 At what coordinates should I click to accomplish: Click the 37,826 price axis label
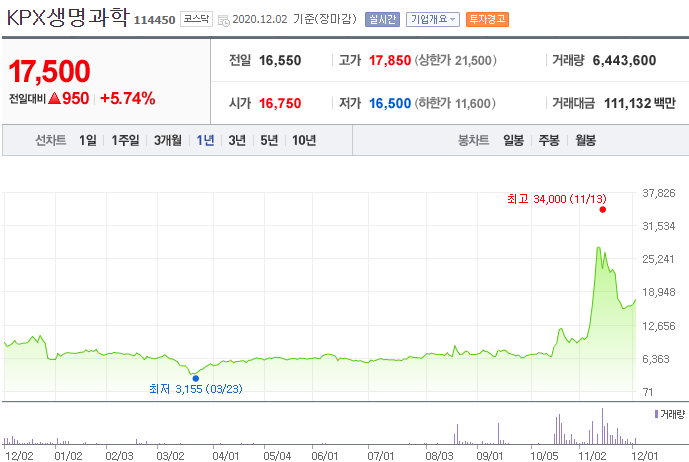click(659, 193)
